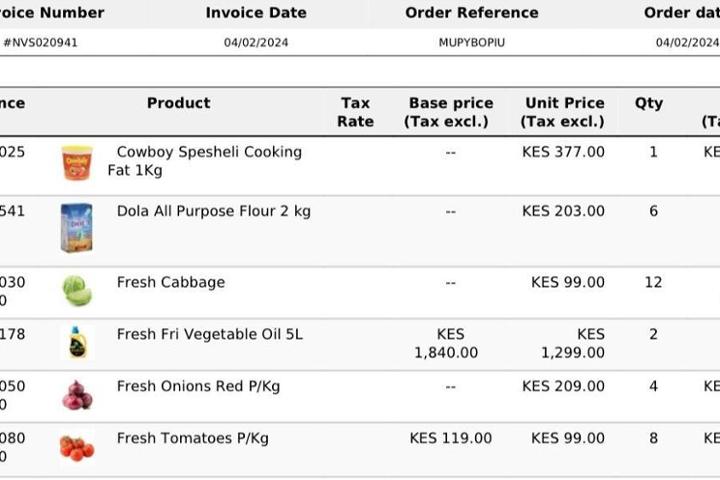Screen dimensions: 720x480
Task: Click the Base price column header
Action: (450, 112)
